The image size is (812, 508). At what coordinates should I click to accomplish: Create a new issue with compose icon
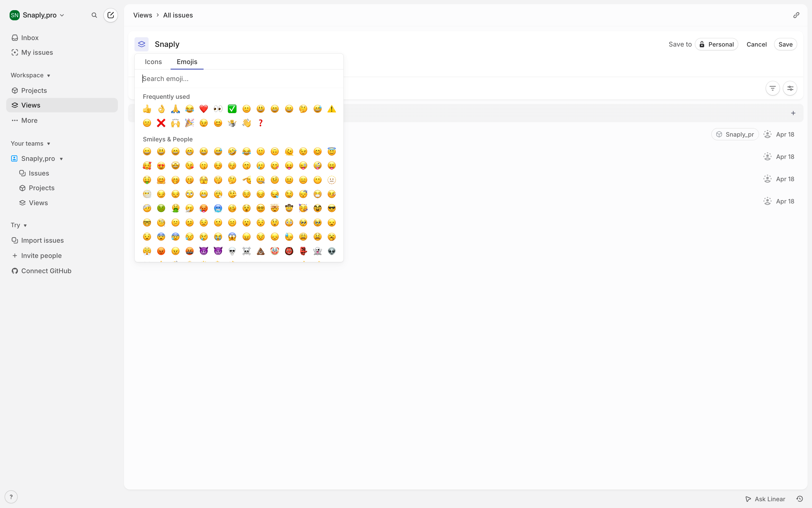coord(111,15)
